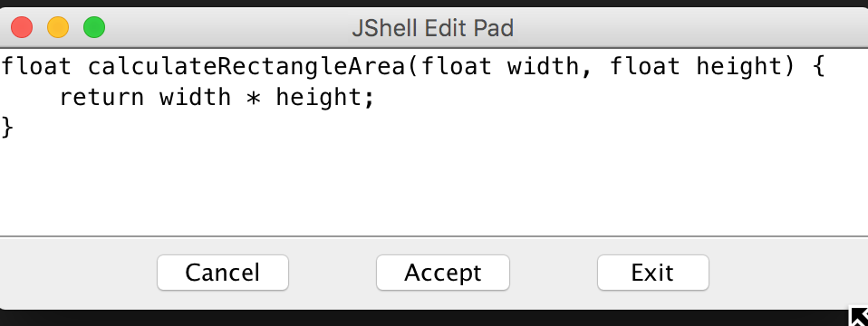This screenshot has width=868, height=326.
Task: Close the JShell Edit Pad window
Action: [22, 27]
